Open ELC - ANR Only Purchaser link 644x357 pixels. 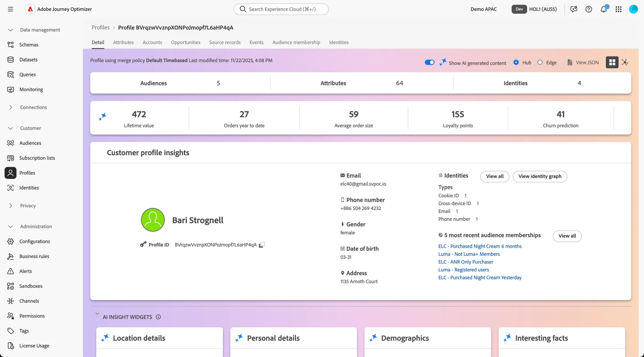click(x=465, y=262)
